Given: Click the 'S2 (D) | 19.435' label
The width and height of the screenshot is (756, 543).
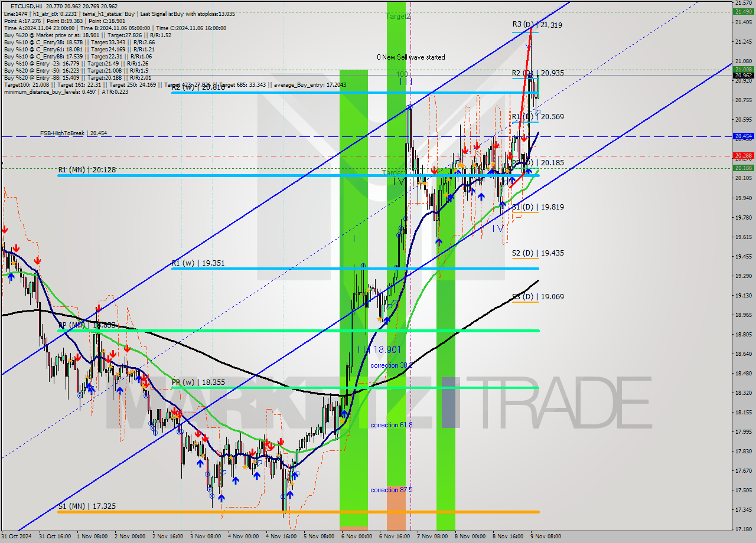Looking at the screenshot, I should [x=537, y=253].
